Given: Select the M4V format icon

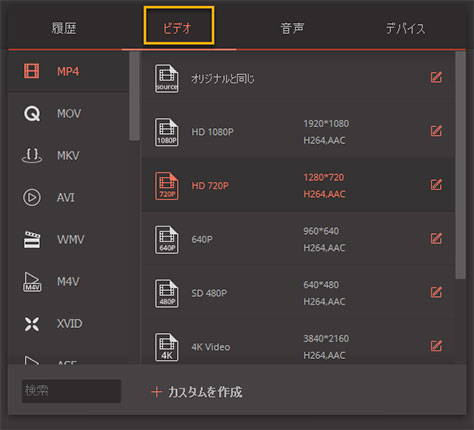Looking at the screenshot, I should [x=32, y=282].
